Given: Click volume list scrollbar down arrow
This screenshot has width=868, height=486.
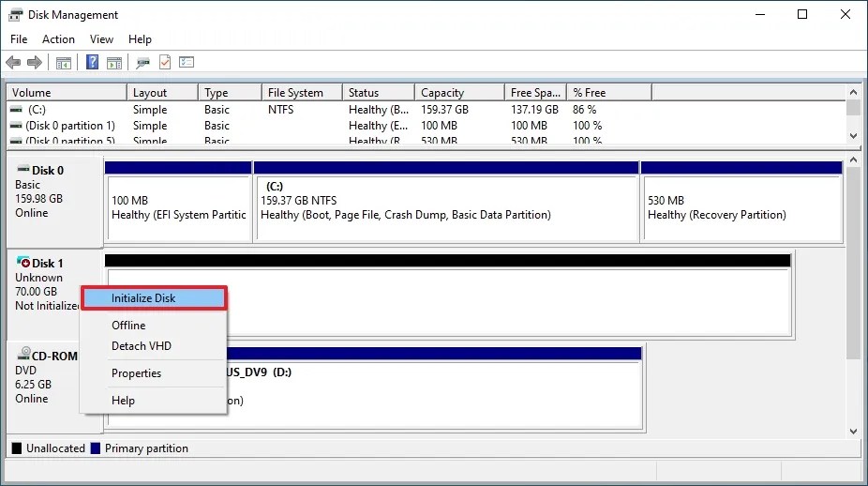Looking at the screenshot, I should (x=853, y=136).
